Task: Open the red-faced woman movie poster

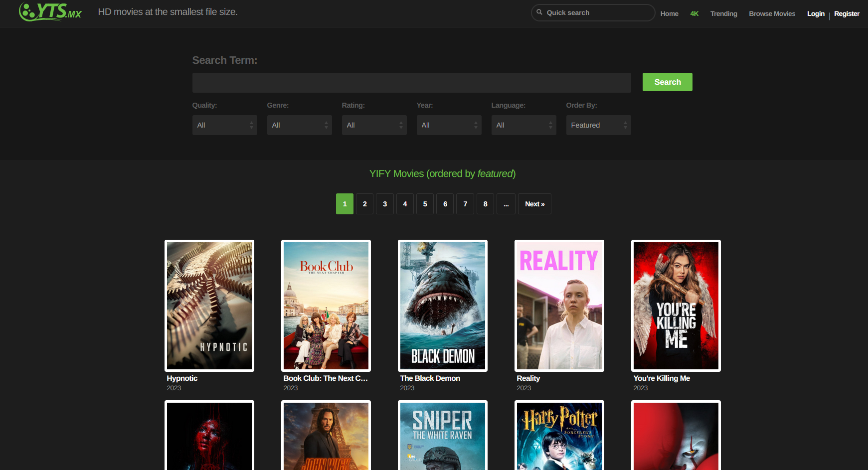Action: (209, 436)
